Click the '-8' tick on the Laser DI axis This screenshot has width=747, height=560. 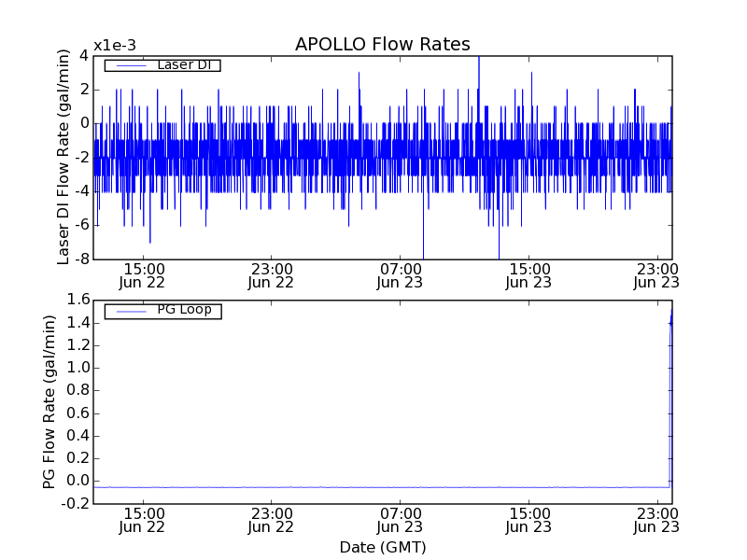coord(81,259)
